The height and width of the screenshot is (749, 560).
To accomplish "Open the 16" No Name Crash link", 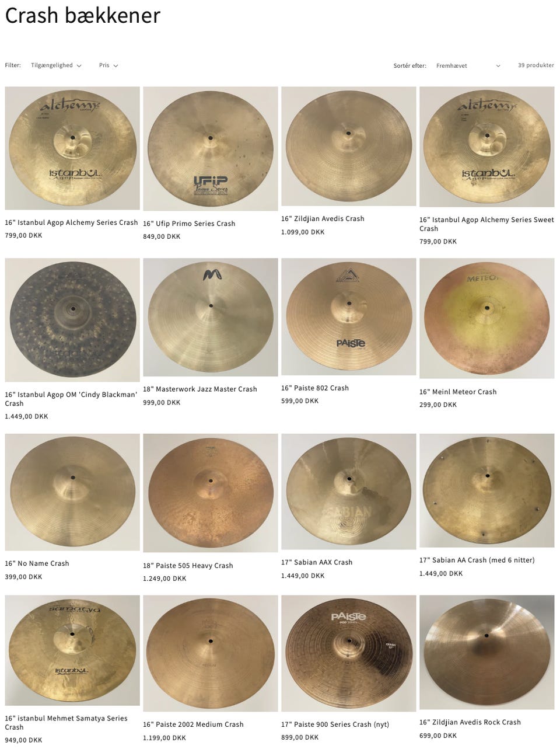I will [37, 563].
